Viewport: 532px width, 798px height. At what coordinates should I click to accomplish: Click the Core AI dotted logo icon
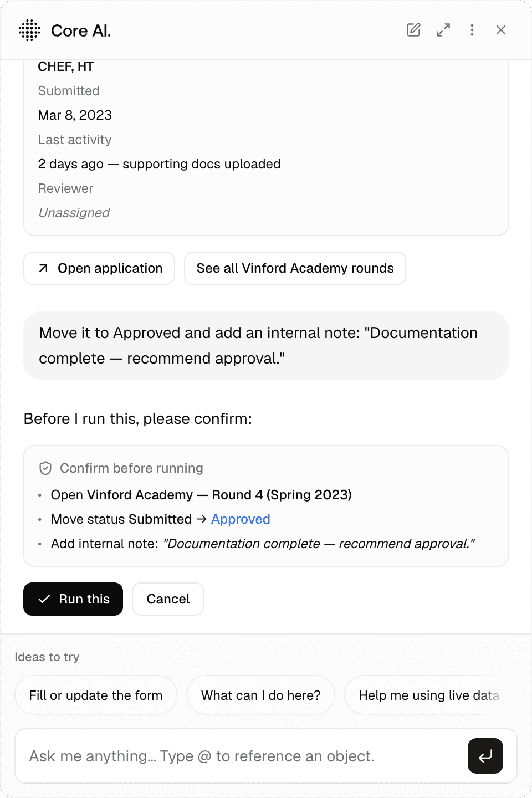(29, 30)
